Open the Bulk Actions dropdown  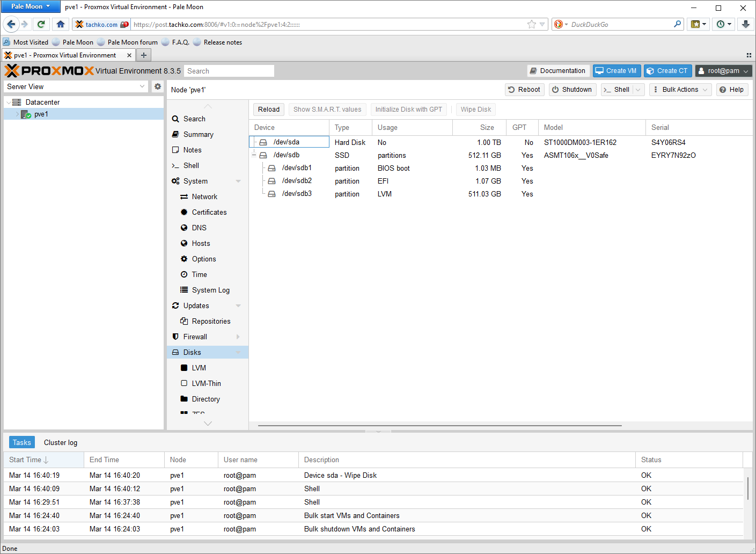(x=680, y=90)
